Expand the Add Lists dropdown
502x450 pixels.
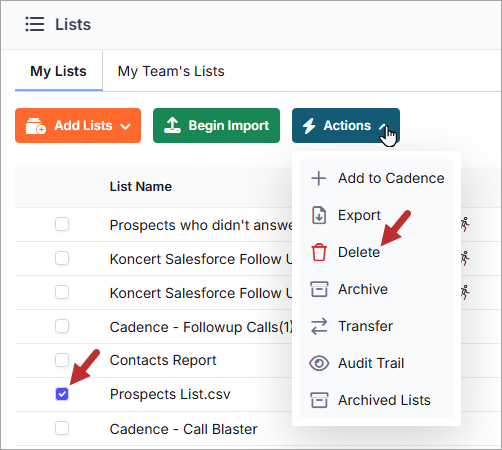click(x=78, y=126)
